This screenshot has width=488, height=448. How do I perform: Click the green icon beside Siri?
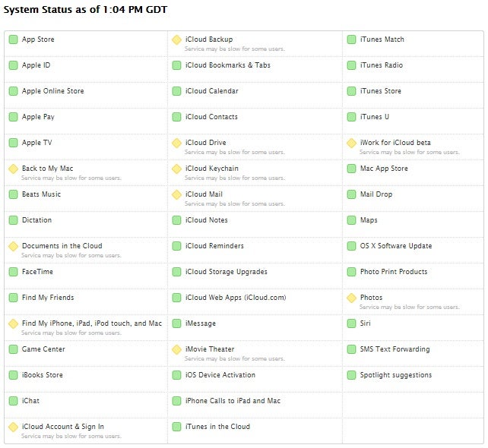click(x=351, y=323)
